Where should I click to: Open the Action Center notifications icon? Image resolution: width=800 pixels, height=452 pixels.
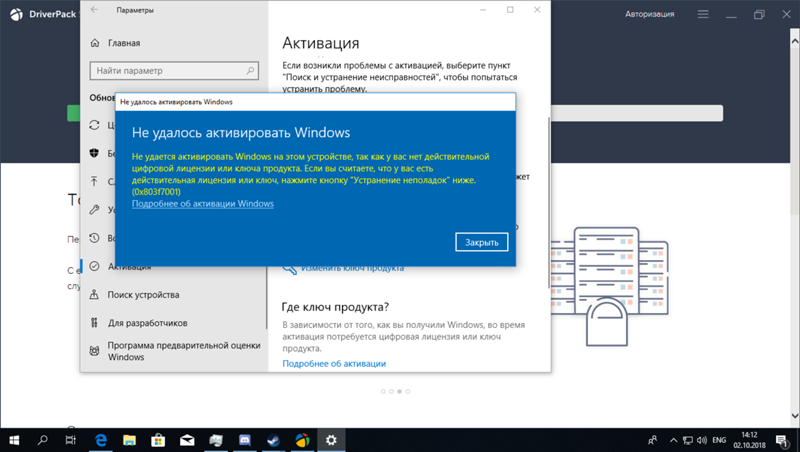[x=782, y=440]
